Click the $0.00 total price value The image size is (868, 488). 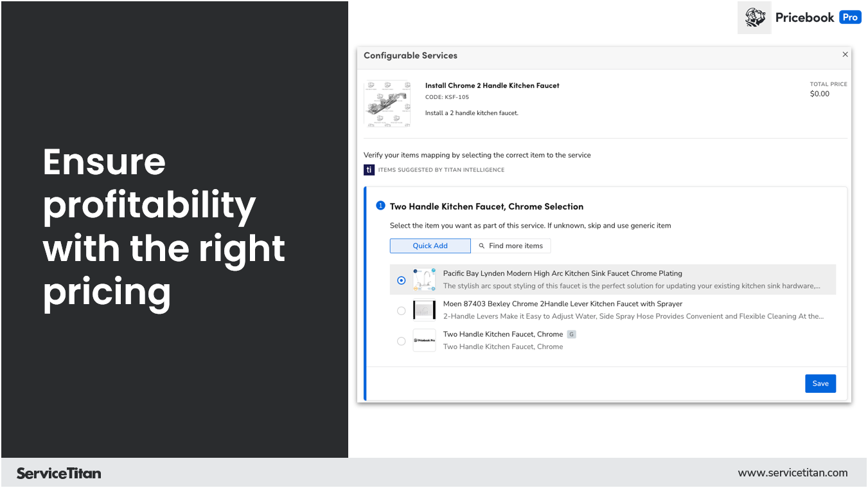pyautogui.click(x=820, y=94)
